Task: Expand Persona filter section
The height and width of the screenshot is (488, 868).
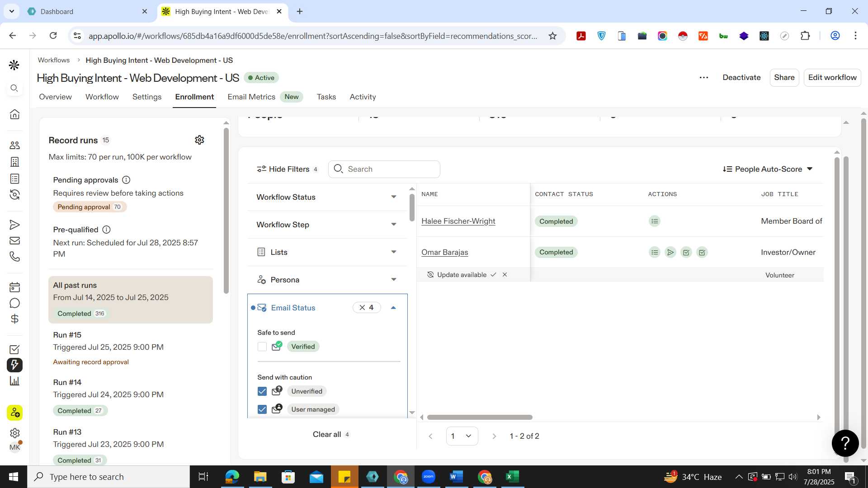Action: pyautogui.click(x=327, y=280)
